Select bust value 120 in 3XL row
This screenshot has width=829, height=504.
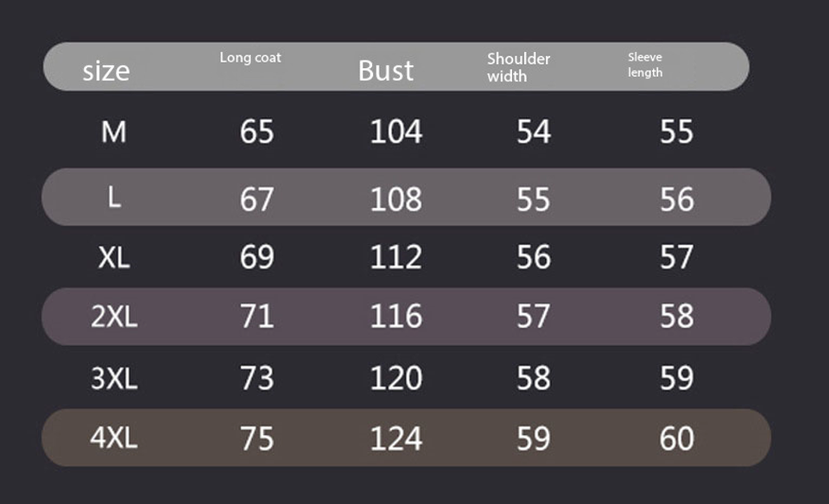(396, 378)
